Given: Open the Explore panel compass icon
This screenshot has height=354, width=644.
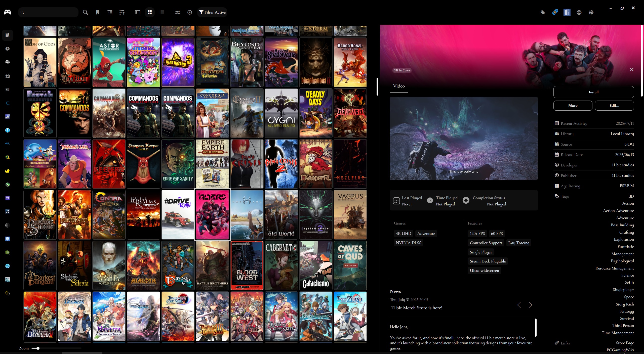Looking at the screenshot, I should coord(190,12).
